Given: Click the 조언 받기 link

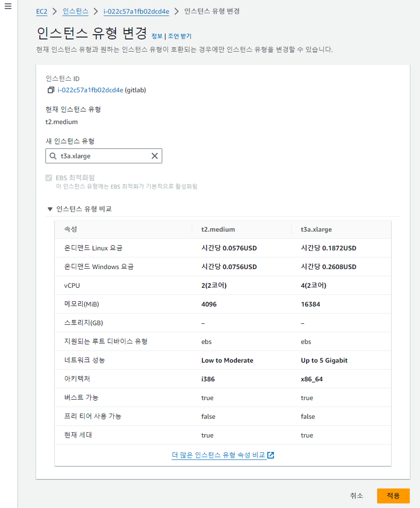Looking at the screenshot, I should (x=180, y=36).
